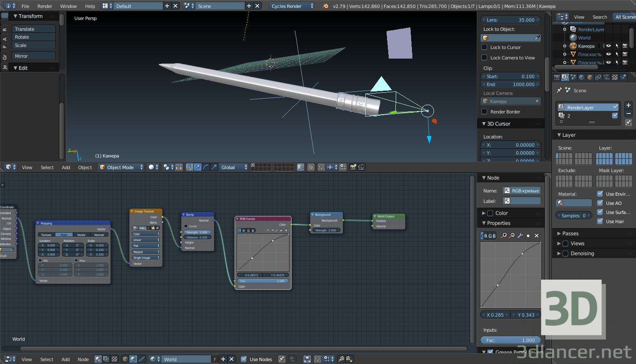
Task: Open the Render menu in top bar
Action: click(x=44, y=6)
